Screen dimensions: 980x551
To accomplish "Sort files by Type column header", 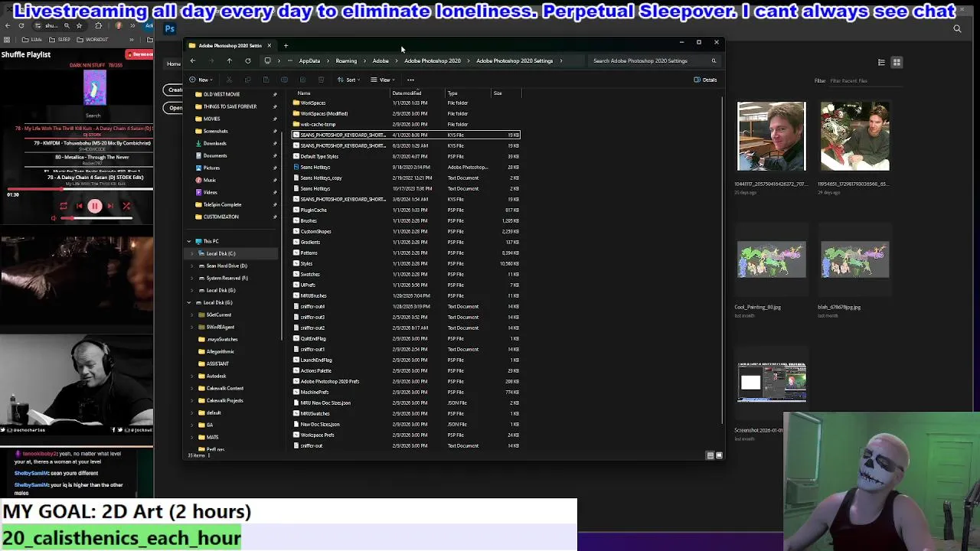I will pyautogui.click(x=452, y=93).
